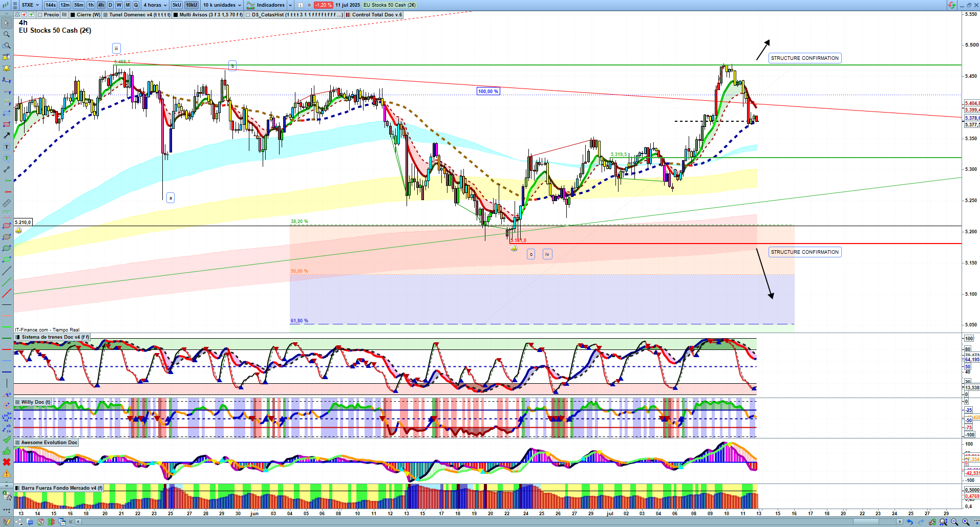Select the 144s timeframe
Screen dimensions: 980x527
point(50,5)
